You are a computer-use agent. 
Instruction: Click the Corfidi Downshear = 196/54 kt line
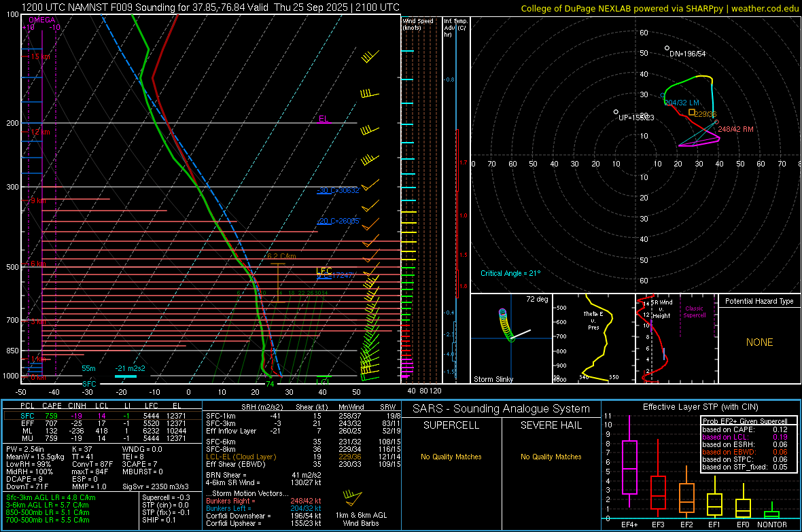tap(264, 516)
